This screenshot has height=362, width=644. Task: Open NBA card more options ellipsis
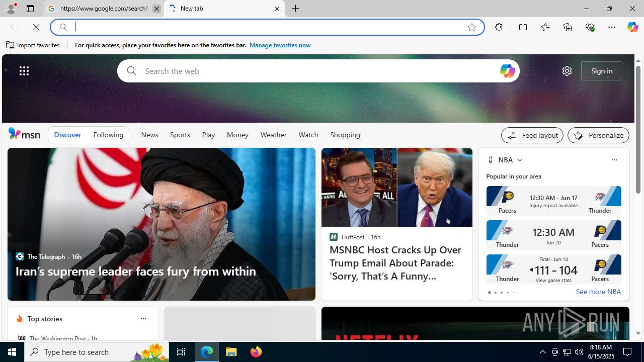pyautogui.click(x=614, y=160)
